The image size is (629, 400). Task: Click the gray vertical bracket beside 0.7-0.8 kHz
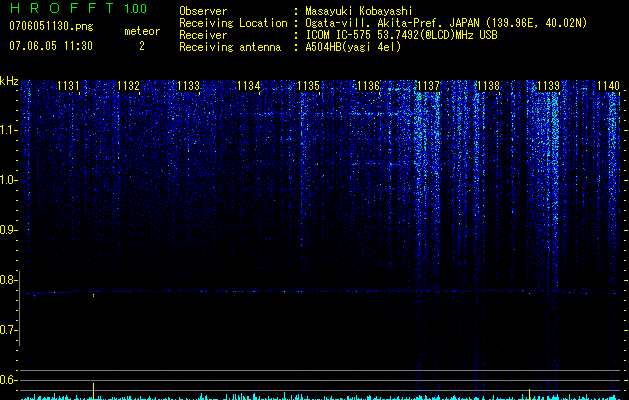click(x=20, y=308)
